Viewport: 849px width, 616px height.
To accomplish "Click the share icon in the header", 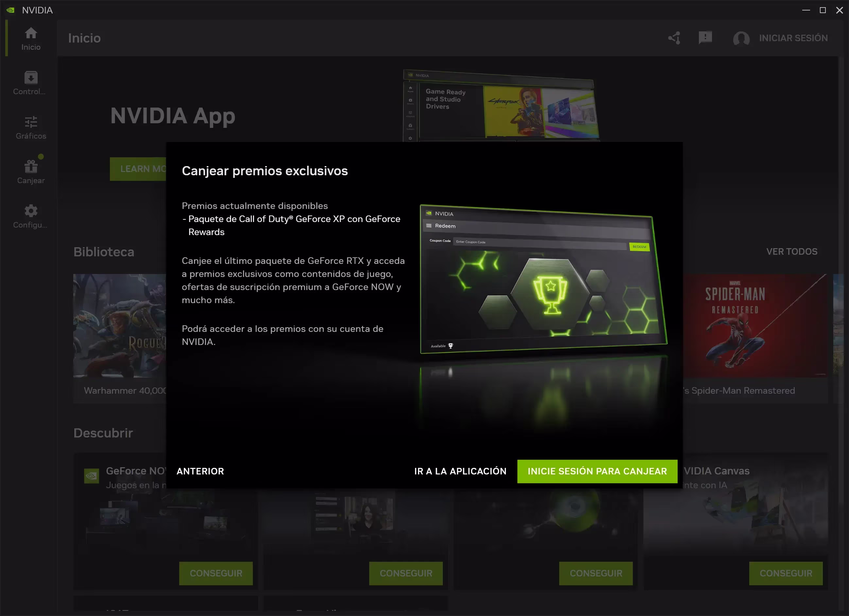I will pyautogui.click(x=674, y=38).
